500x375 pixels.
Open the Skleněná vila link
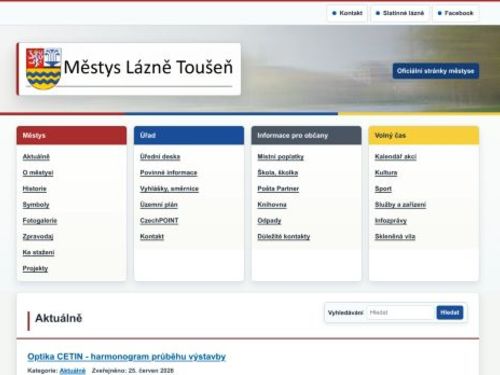coord(395,237)
